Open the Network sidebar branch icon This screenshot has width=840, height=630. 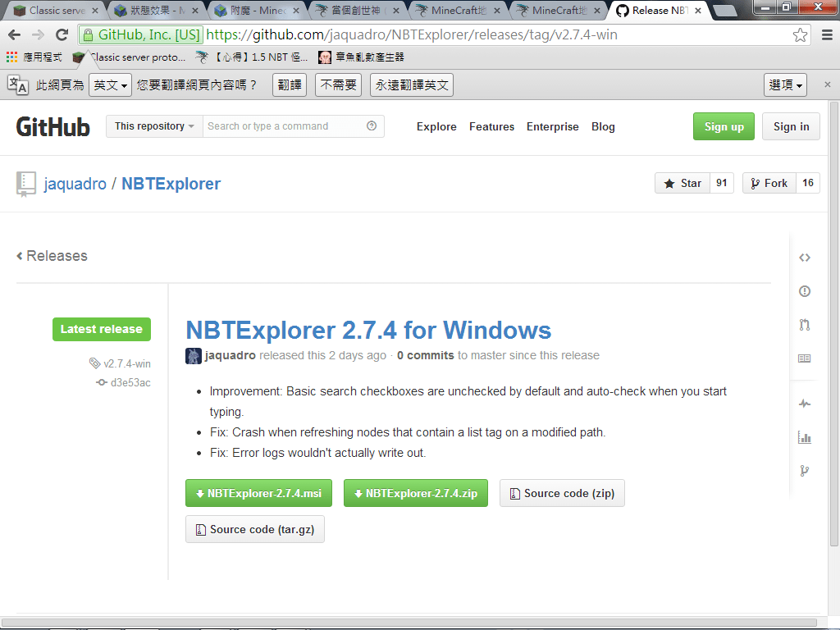click(x=804, y=471)
